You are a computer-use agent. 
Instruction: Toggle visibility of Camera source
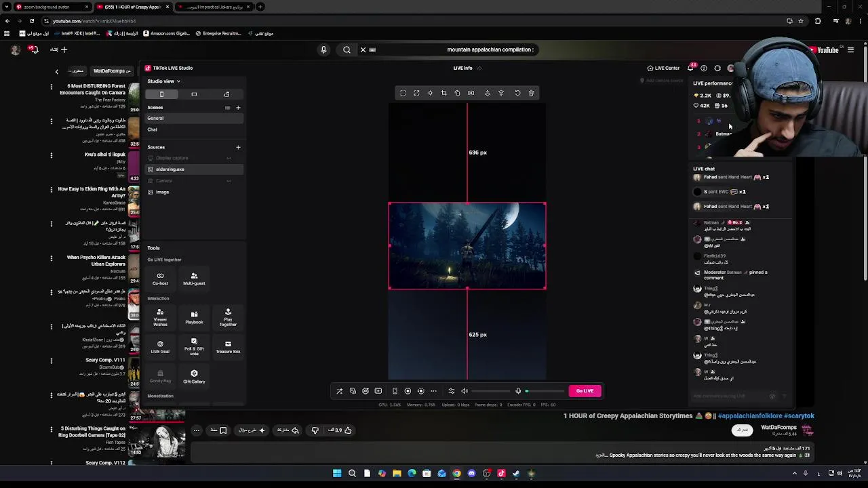[229, 181]
